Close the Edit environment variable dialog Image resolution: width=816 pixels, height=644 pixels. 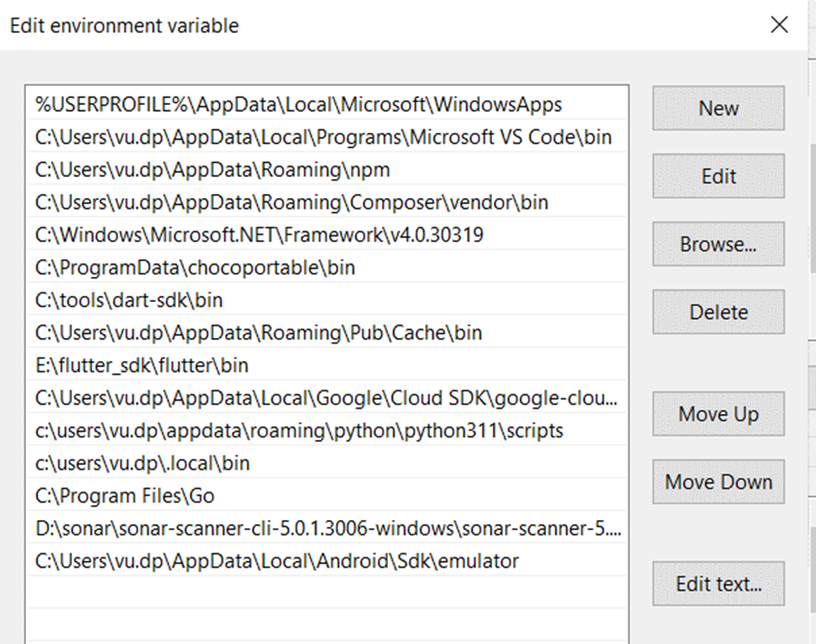tap(779, 25)
